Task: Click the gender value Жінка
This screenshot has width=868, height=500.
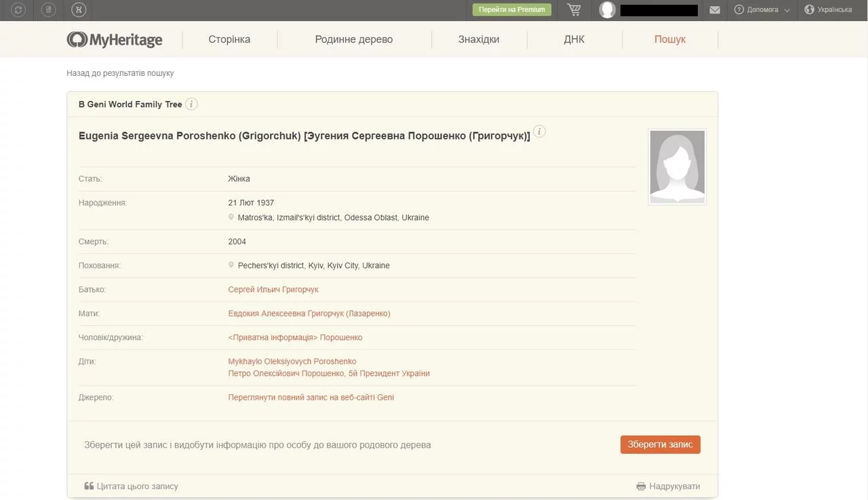Action: (x=239, y=179)
